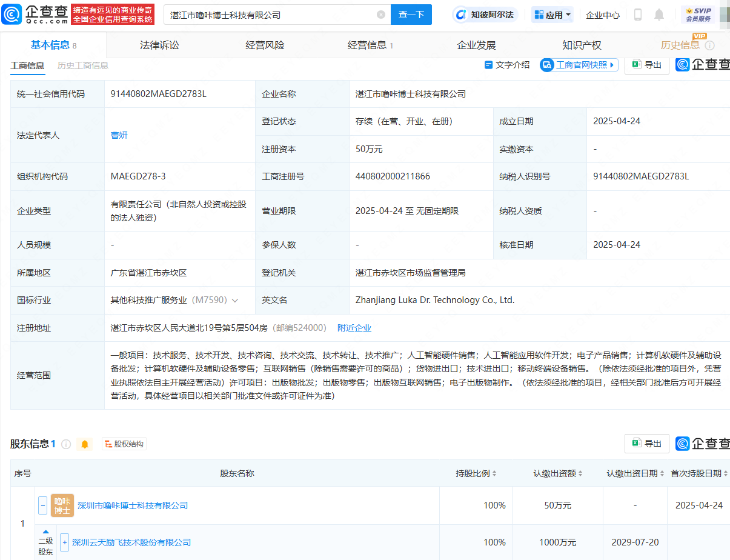Open the user avatar at top right

point(725,15)
